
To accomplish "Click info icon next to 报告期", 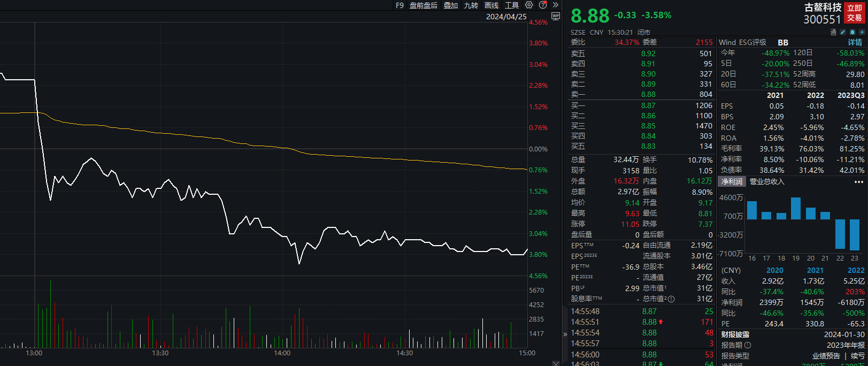I will pyautogui.click(x=748, y=345).
